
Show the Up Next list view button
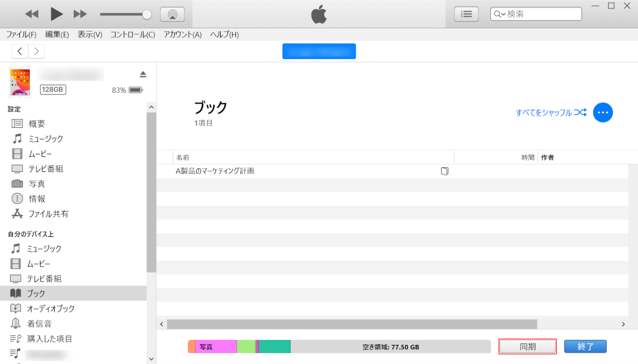pos(466,14)
